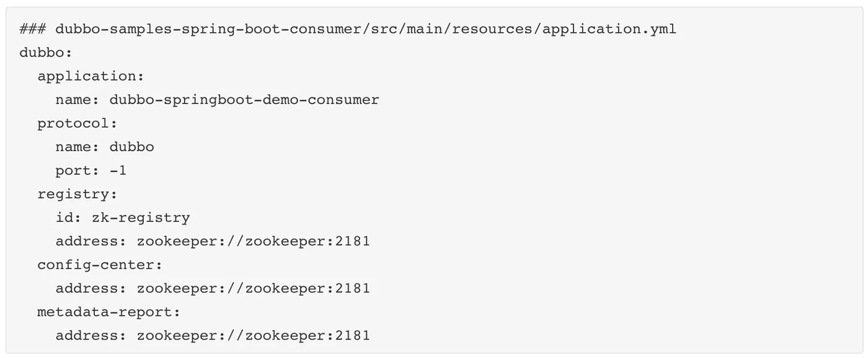Image resolution: width=868 pixels, height=358 pixels.
Task: Click the zookeeper URL under metadata-report
Action: click(253, 335)
